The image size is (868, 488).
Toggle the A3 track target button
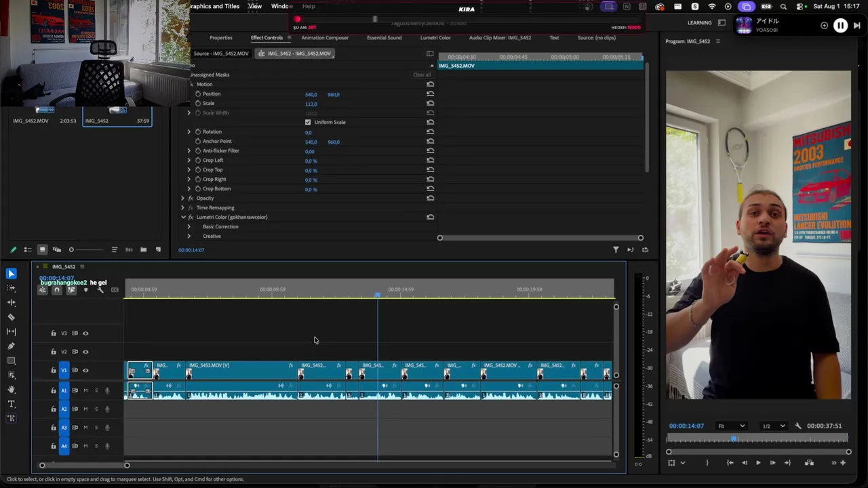64,428
